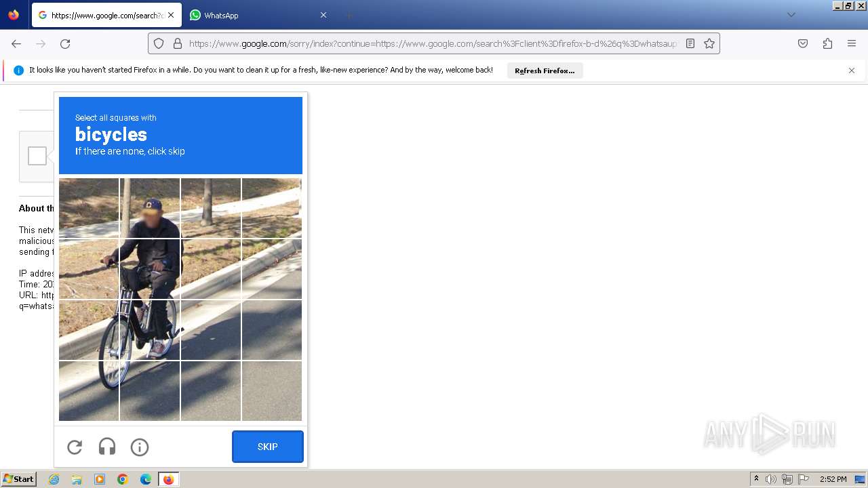The height and width of the screenshot is (488, 868).
Task: Open captcha help info icon
Action: point(140,447)
